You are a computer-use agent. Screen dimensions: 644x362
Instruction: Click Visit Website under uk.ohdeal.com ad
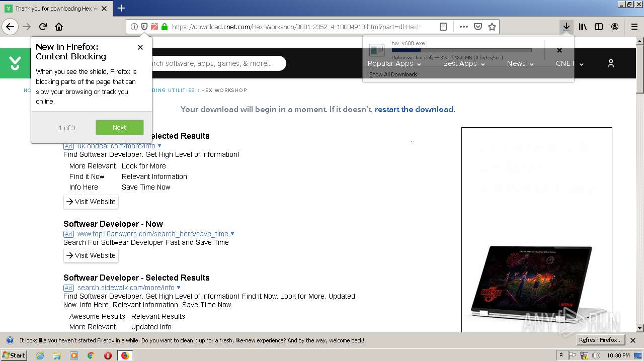coord(91,202)
